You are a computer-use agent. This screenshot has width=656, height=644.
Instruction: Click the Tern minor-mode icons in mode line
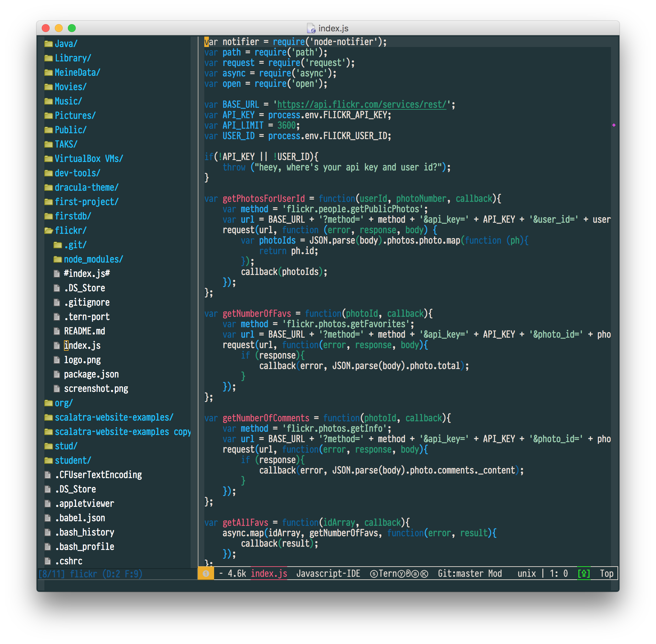coord(399,574)
